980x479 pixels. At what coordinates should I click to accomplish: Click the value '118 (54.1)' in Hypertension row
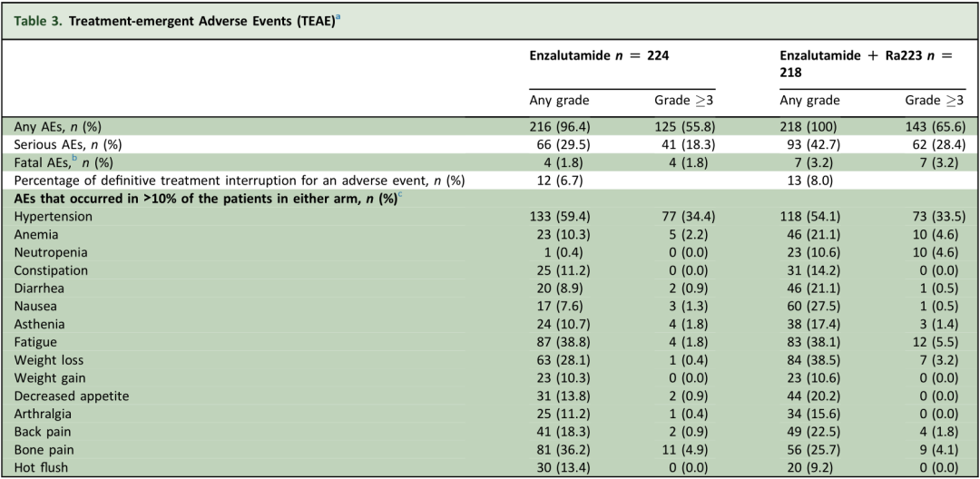coord(809,217)
